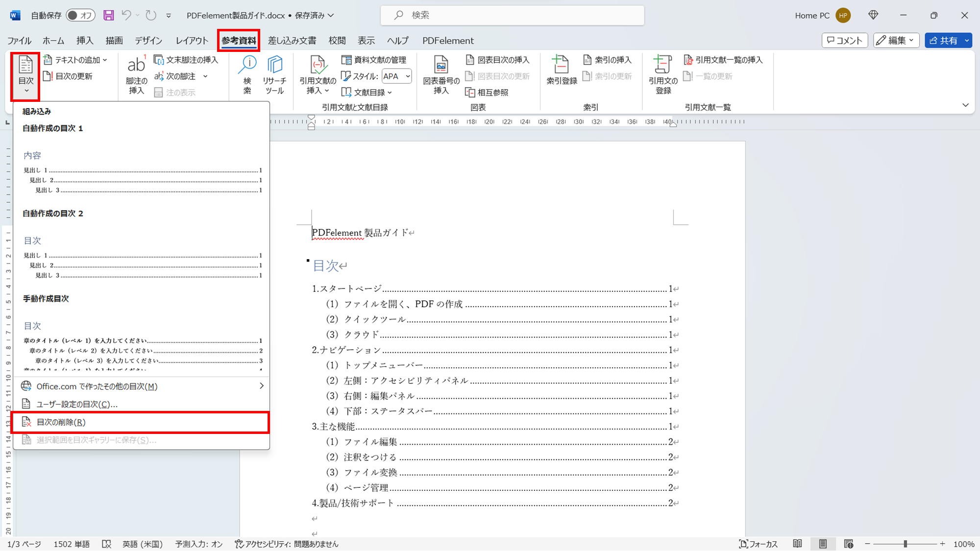Click the spelling check icon in status bar
This screenshot has width=980, height=551.
coord(106,544)
